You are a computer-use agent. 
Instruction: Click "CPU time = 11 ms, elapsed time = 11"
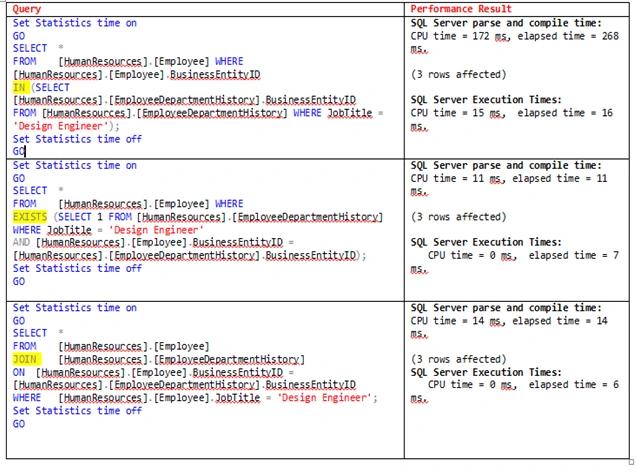click(509, 178)
